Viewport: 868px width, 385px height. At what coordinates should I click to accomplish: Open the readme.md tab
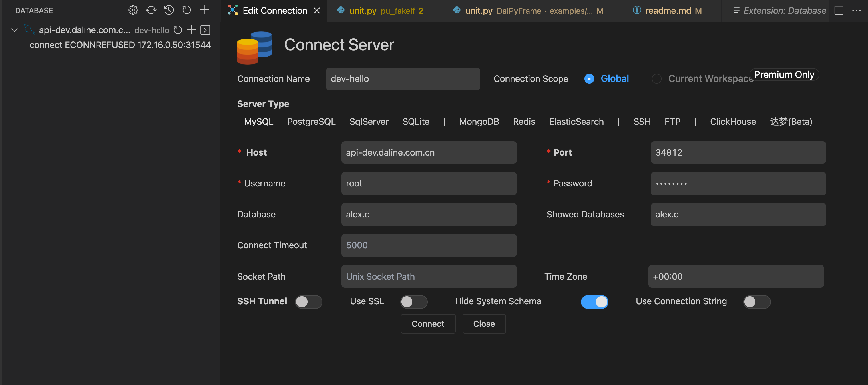672,11
